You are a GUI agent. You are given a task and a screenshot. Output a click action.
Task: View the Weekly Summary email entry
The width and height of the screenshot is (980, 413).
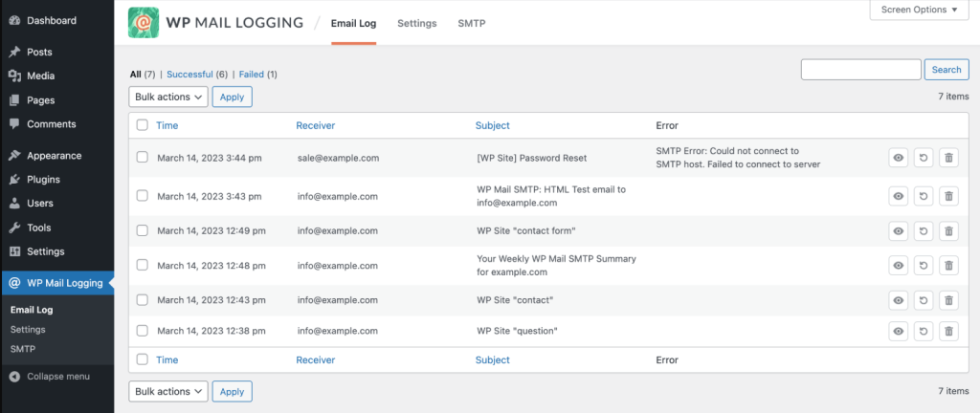coord(898,265)
